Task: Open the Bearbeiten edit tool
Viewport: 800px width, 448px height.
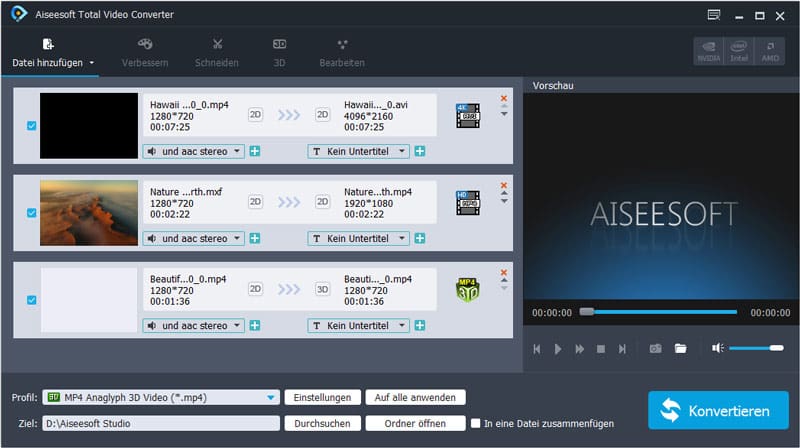Action: click(x=342, y=53)
